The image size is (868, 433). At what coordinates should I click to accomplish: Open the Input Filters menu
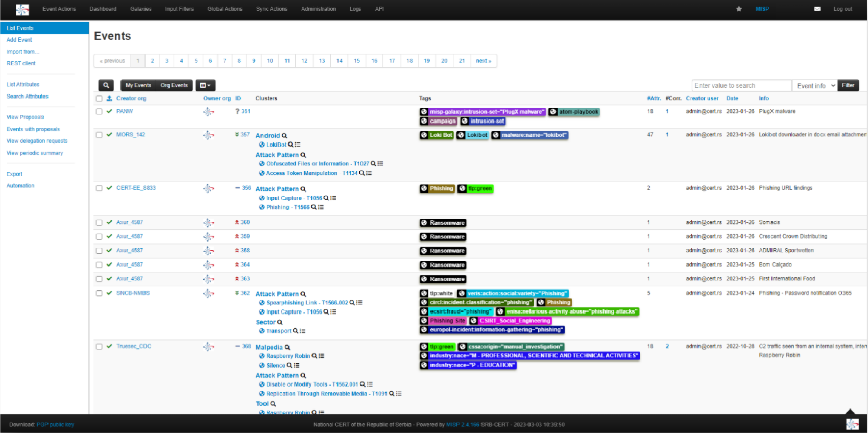[x=179, y=9]
